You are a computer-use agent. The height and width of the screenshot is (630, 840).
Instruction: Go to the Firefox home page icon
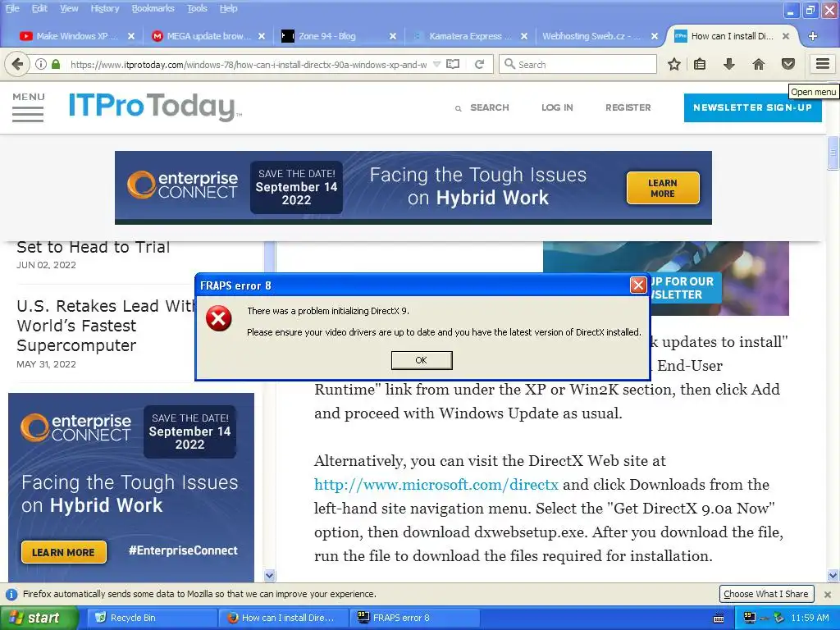759,64
